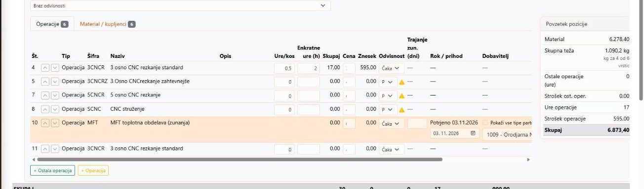Open calendar picker for date 03. 11. 2026
This screenshot has width=644, height=189.
(x=473, y=134)
